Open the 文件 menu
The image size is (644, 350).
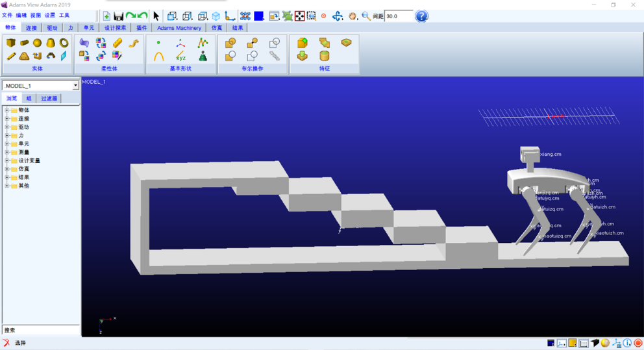(7, 15)
